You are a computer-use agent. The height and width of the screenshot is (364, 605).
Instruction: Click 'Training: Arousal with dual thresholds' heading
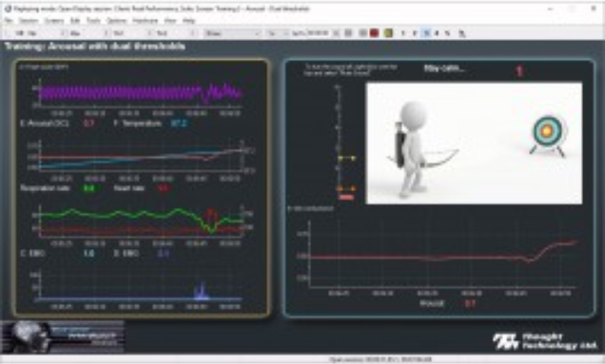[x=95, y=47]
